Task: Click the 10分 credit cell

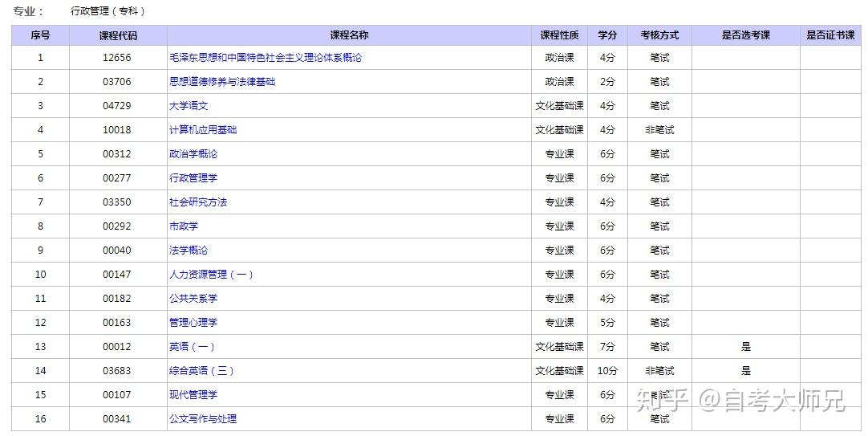Action: coord(607,371)
